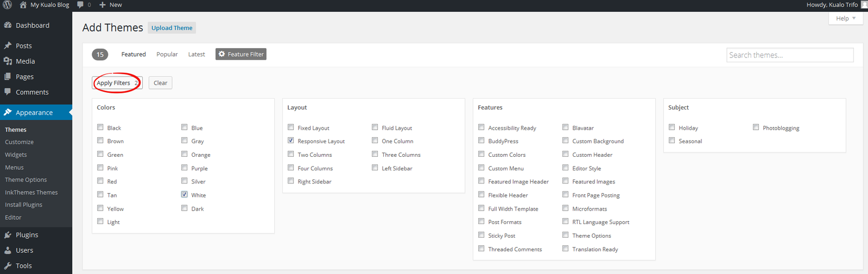Check the Black color checkbox

(x=100, y=127)
